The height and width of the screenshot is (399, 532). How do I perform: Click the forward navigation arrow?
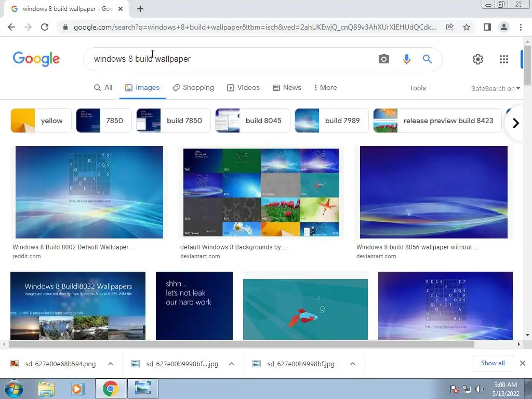point(28,27)
